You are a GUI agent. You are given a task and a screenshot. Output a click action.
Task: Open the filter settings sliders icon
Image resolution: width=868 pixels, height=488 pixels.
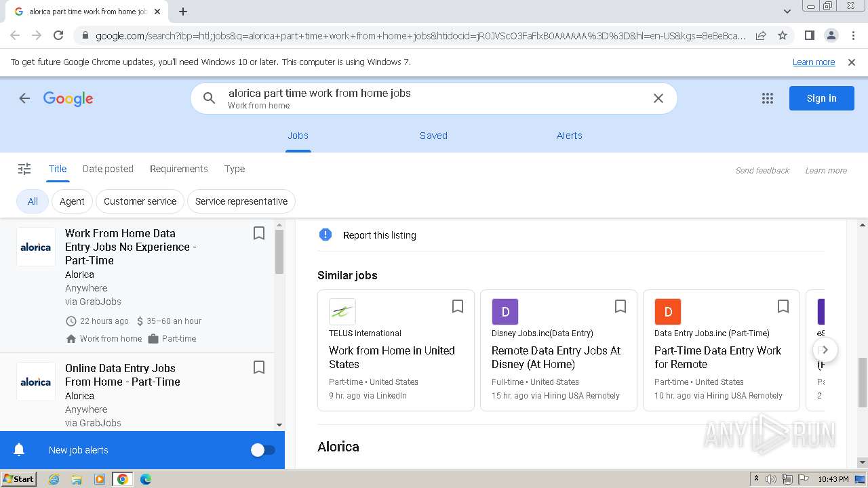point(24,169)
